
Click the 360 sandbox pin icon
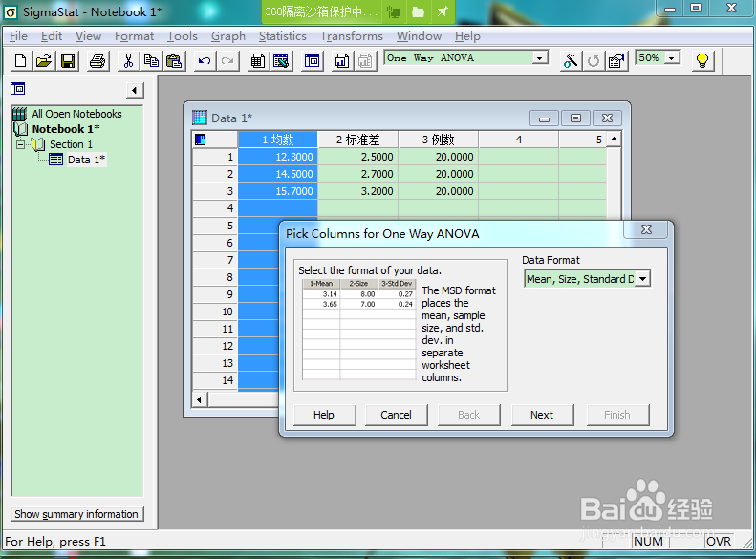point(443,11)
